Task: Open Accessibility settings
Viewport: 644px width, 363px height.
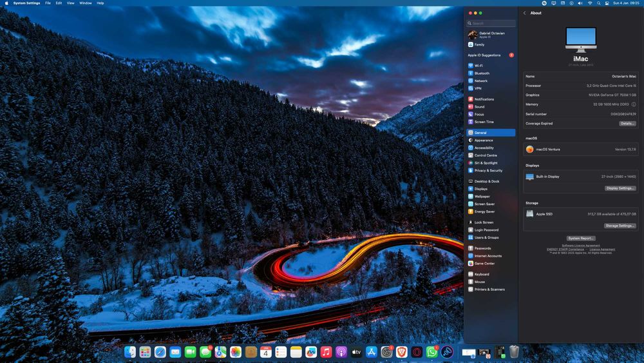Action: (490, 148)
